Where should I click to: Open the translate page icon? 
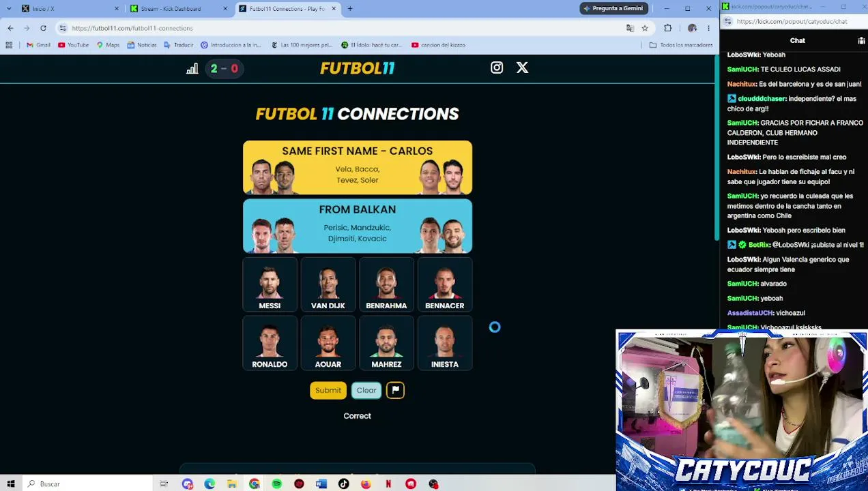630,28
